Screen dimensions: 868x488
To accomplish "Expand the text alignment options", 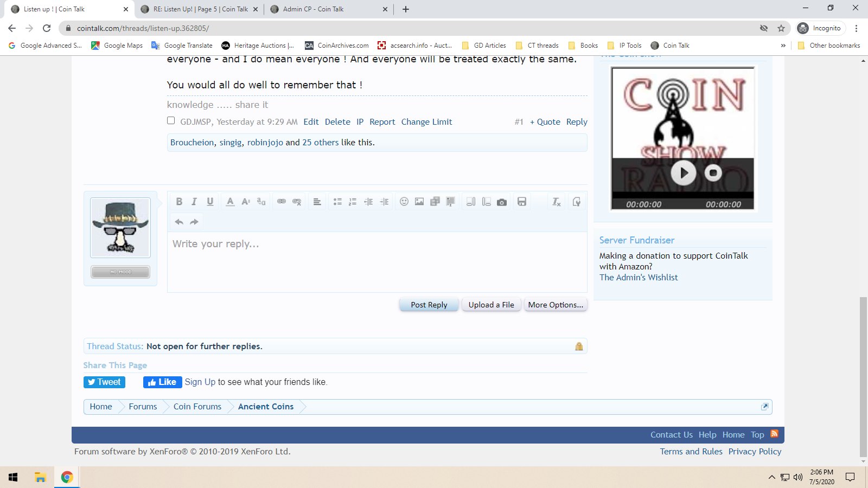I will (x=317, y=202).
